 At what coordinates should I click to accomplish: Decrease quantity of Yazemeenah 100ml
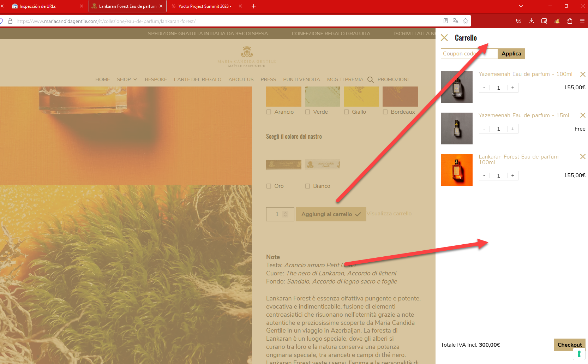(x=484, y=88)
